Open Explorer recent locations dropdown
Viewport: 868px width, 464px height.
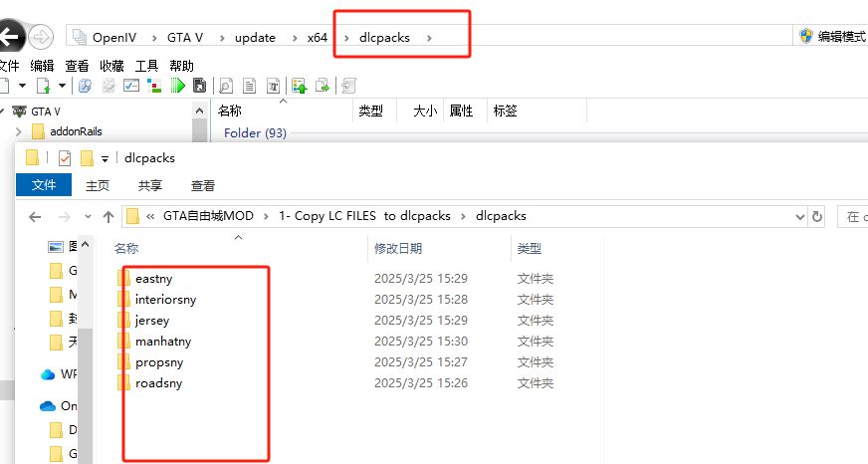pos(88,216)
